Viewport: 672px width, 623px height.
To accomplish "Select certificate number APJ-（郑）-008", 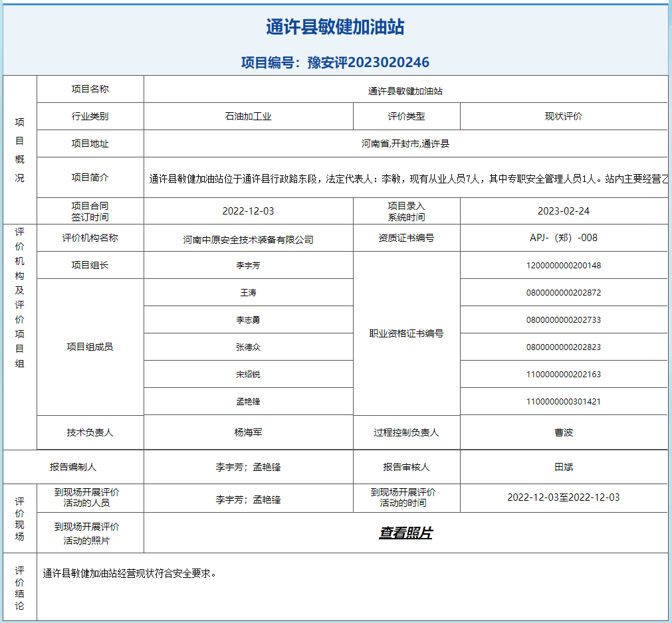I will click(x=564, y=238).
